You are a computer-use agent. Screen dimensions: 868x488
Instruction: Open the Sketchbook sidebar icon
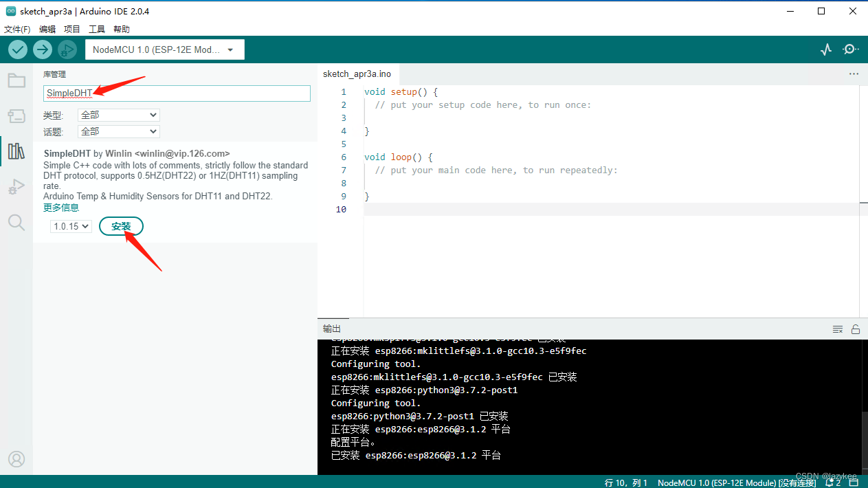(16, 80)
